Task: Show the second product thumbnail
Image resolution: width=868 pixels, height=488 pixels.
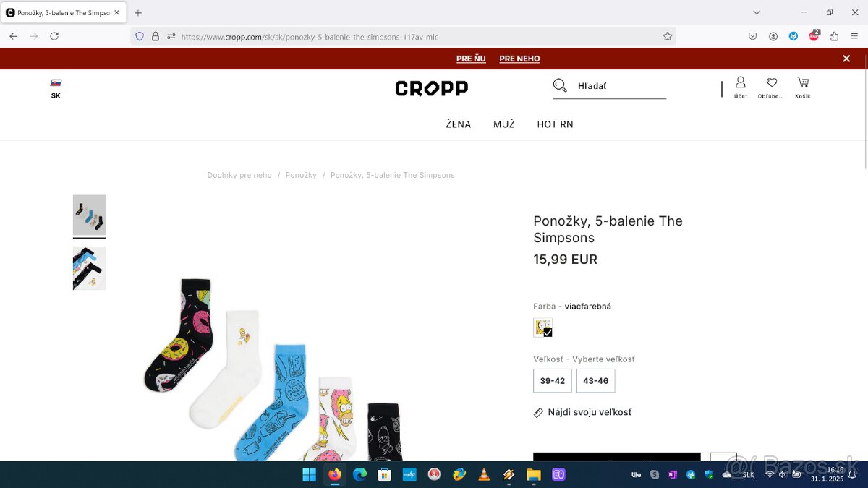Action: coord(89,268)
